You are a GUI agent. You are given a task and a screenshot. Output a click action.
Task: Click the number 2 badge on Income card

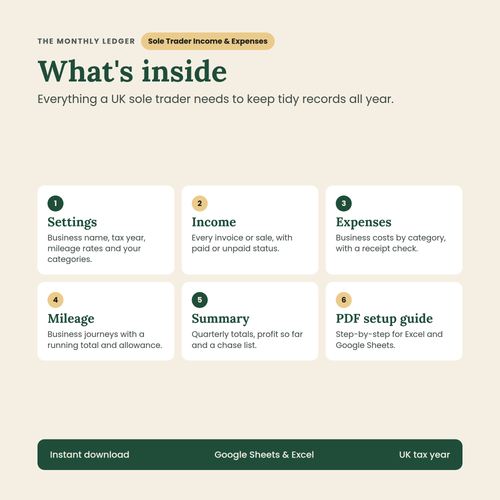(200, 203)
